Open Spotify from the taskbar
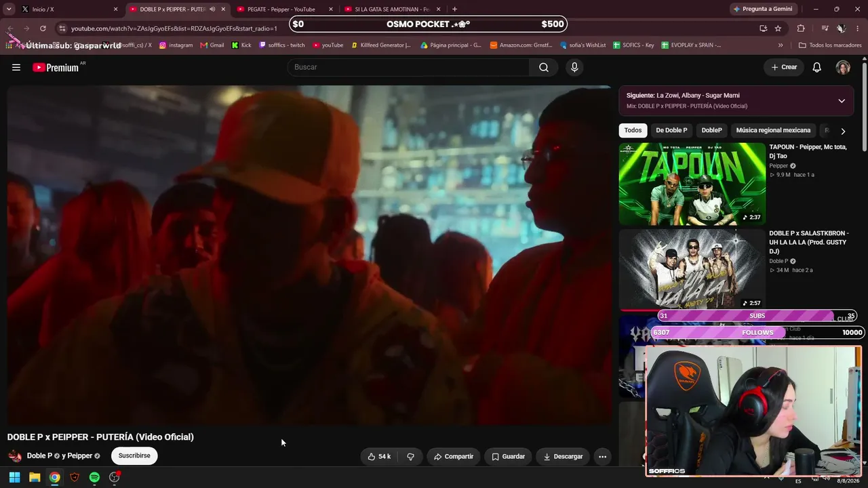The image size is (868, 488). coord(94,477)
